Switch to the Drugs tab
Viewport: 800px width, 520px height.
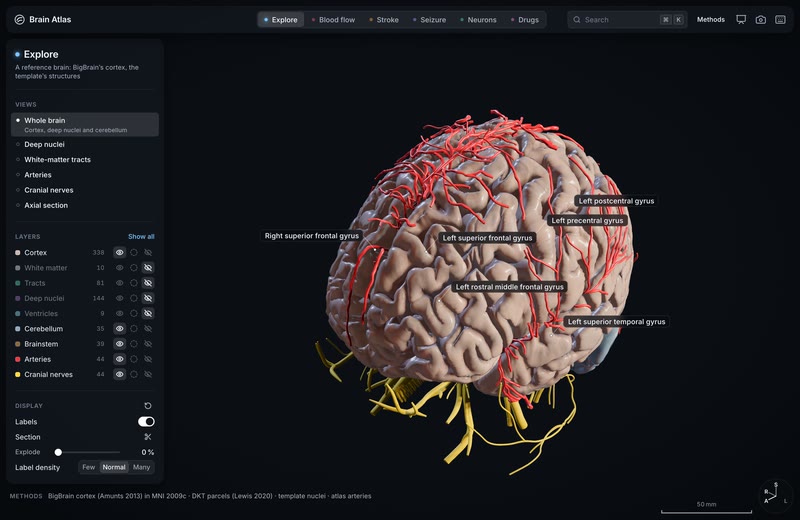click(x=524, y=20)
